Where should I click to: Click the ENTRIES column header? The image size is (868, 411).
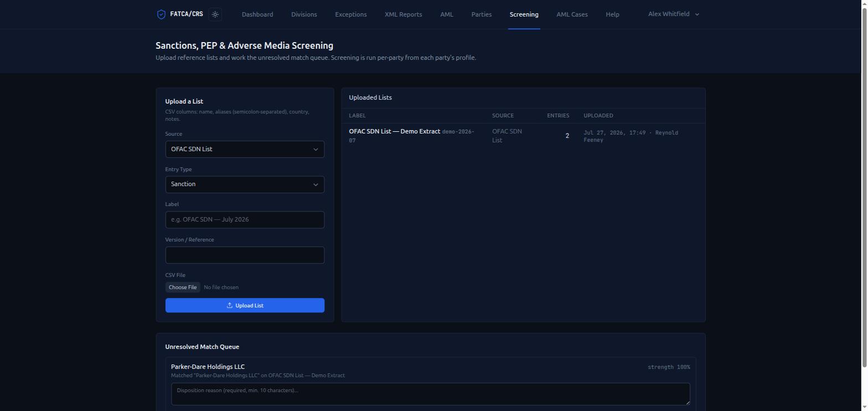[558, 115]
